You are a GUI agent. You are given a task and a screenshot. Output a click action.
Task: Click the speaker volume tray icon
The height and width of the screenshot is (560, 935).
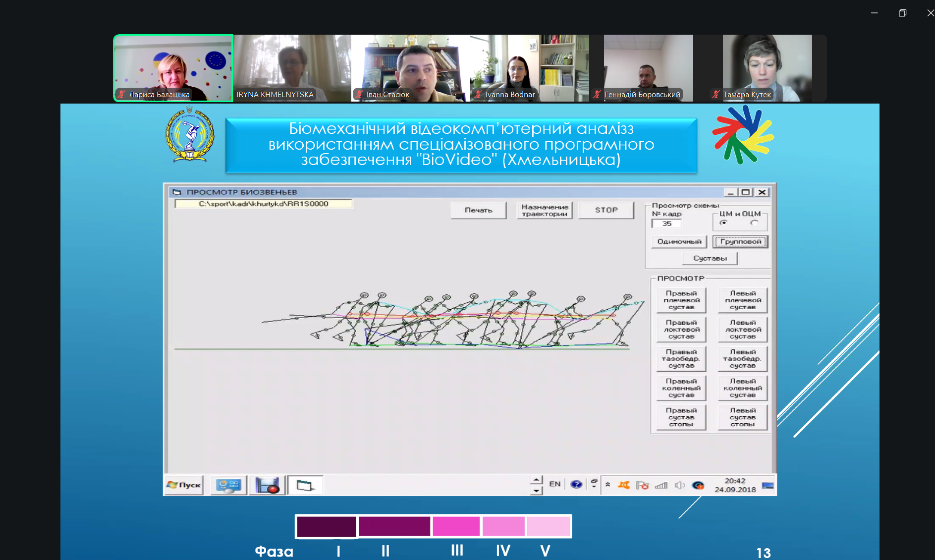pyautogui.click(x=679, y=485)
